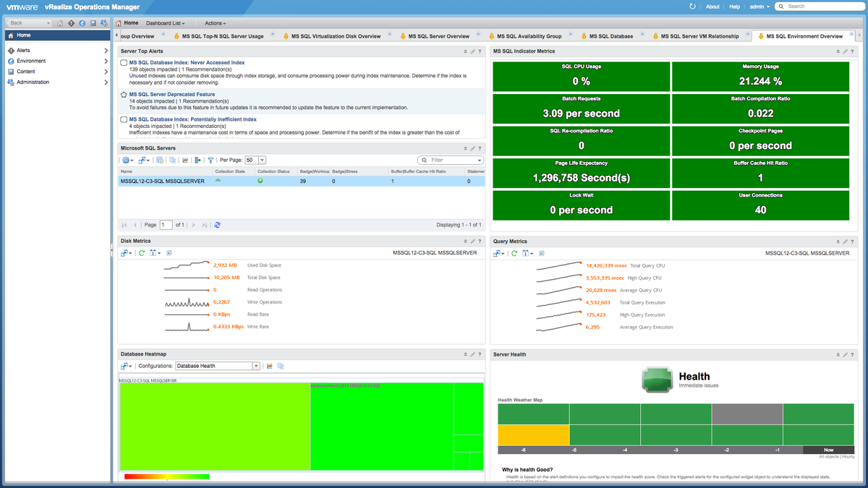
Task: Edit the Microsoft SQL Servers widget
Action: (x=472, y=148)
